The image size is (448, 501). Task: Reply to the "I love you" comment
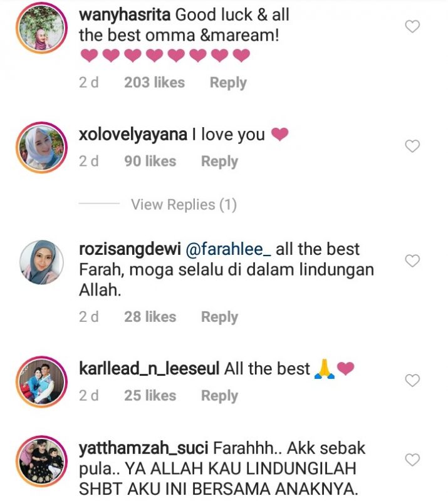219,162
